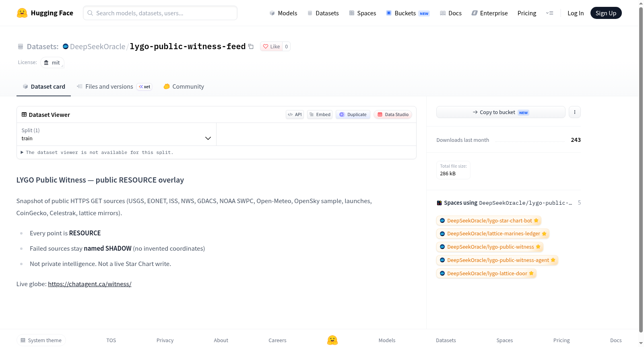644x347 pixels.
Task: Open the chatagent.ca/witness live globe link
Action: coord(90,284)
